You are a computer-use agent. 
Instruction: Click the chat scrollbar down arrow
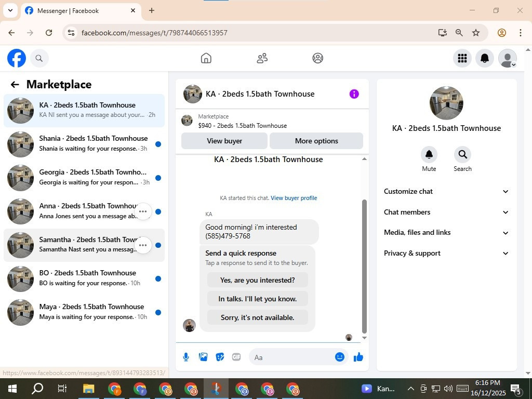(364, 338)
